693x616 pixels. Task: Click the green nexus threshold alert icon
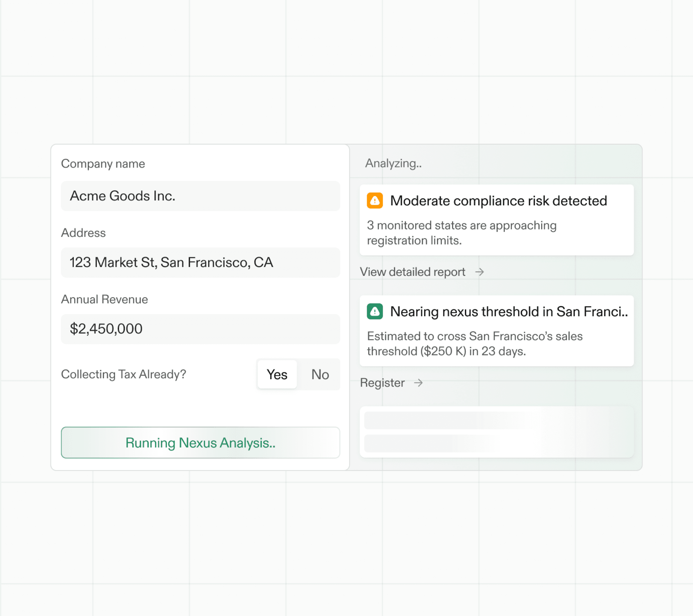coord(375,311)
